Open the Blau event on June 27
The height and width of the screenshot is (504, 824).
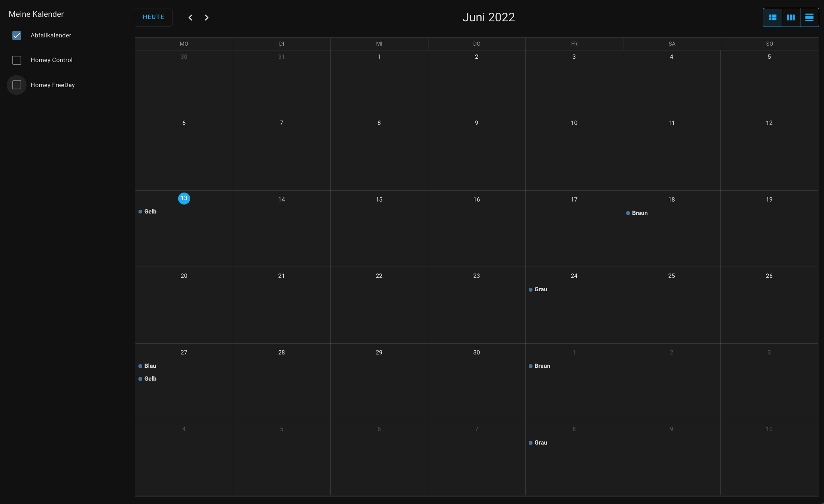click(150, 366)
